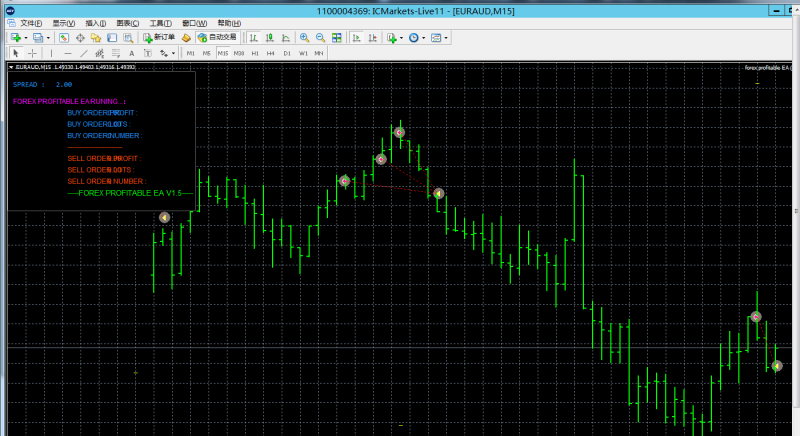Select the M15 timeframe button
Screen dimensions: 800x436
(223, 53)
